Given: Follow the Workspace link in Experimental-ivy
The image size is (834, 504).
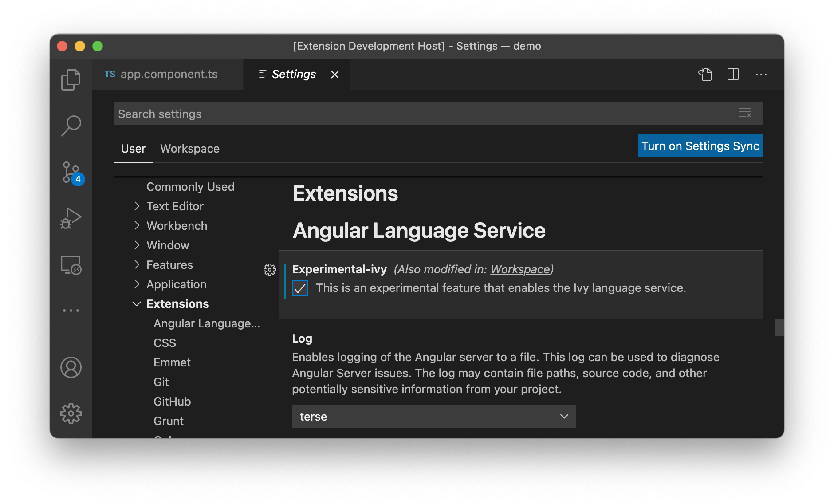Looking at the screenshot, I should pos(520,269).
